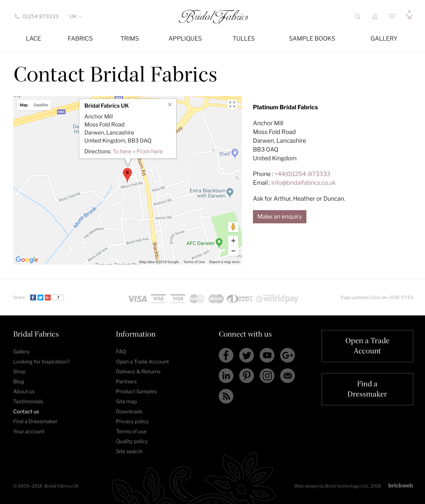Close the Bridal Fabrics UK info popup
The width and height of the screenshot is (425, 504).
pyautogui.click(x=170, y=105)
